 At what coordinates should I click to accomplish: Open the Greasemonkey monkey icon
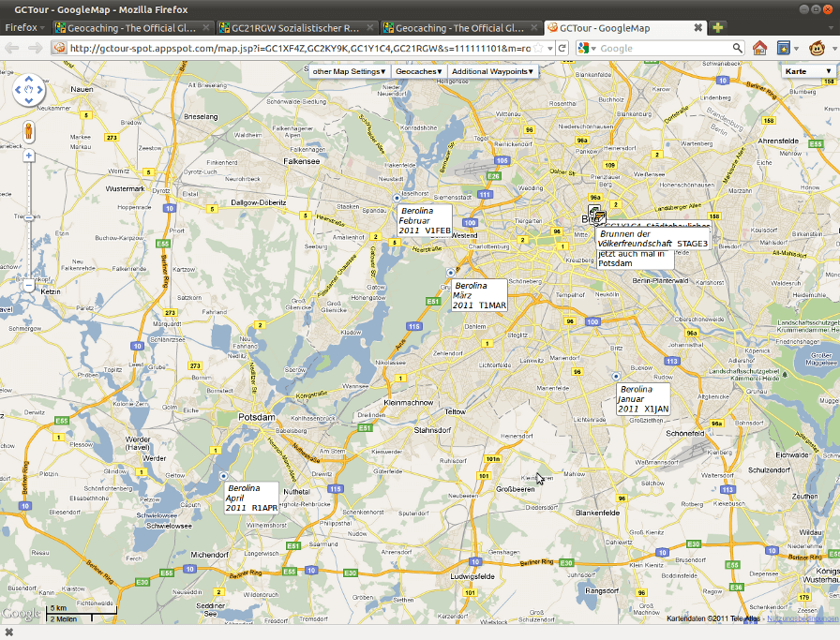click(817, 48)
